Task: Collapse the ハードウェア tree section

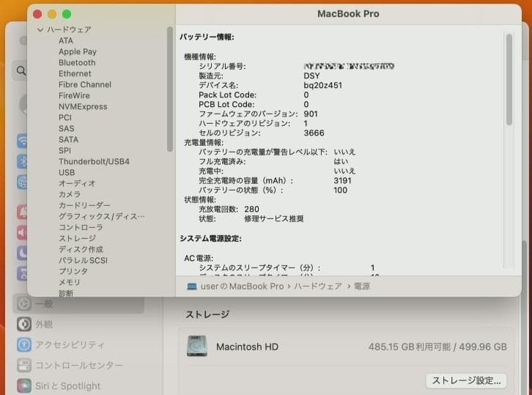Action: (40, 30)
